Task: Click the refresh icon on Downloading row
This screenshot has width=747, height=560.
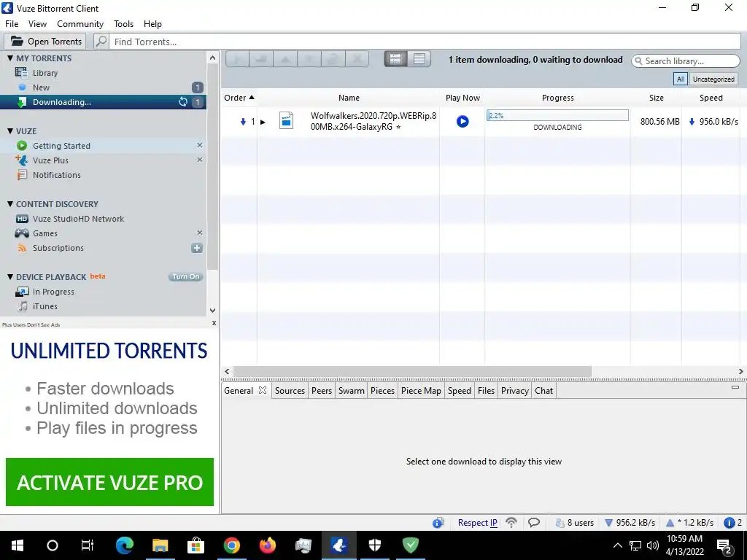Action: 183,102
